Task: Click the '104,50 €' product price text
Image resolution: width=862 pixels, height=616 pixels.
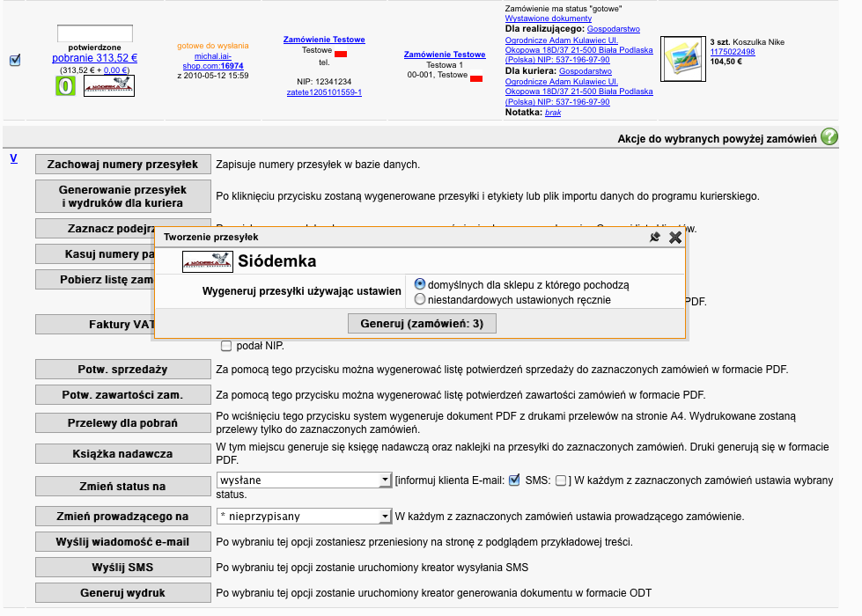Action: tap(726, 62)
